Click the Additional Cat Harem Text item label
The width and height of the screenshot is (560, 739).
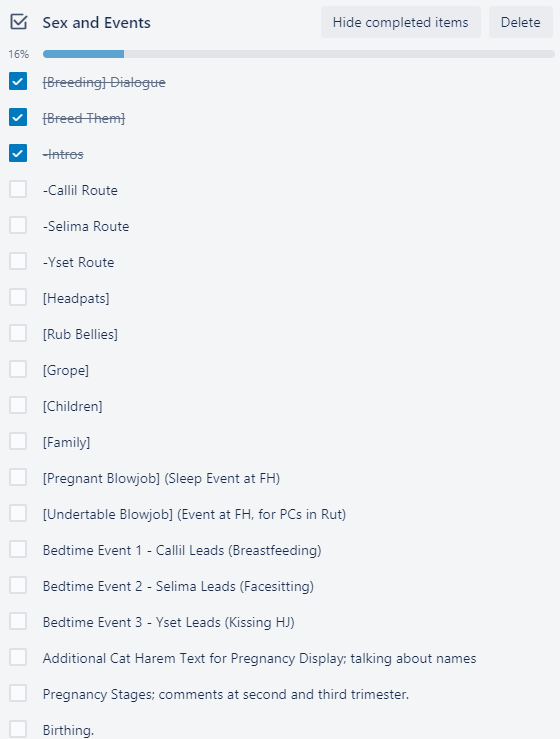tap(259, 658)
